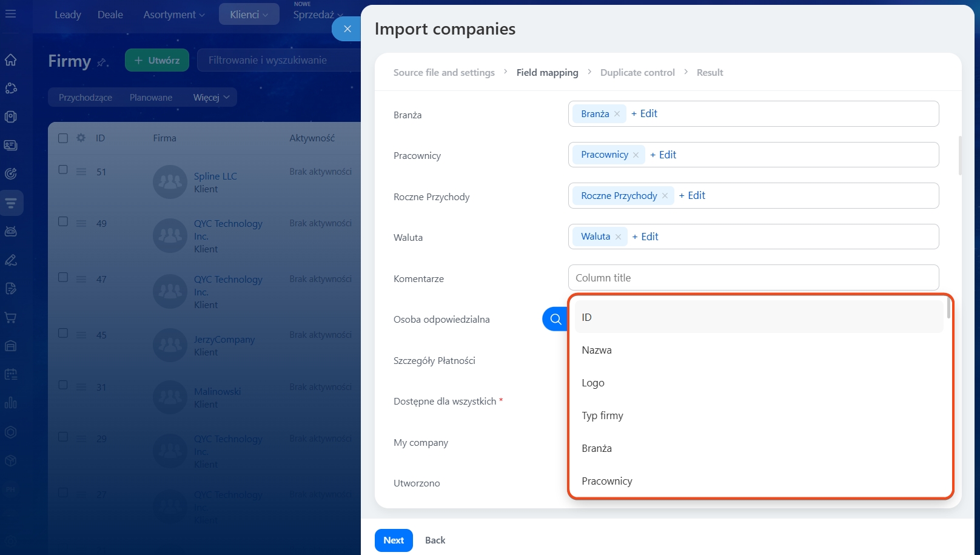Click the Back link
This screenshot has width=980, height=555.
point(435,540)
